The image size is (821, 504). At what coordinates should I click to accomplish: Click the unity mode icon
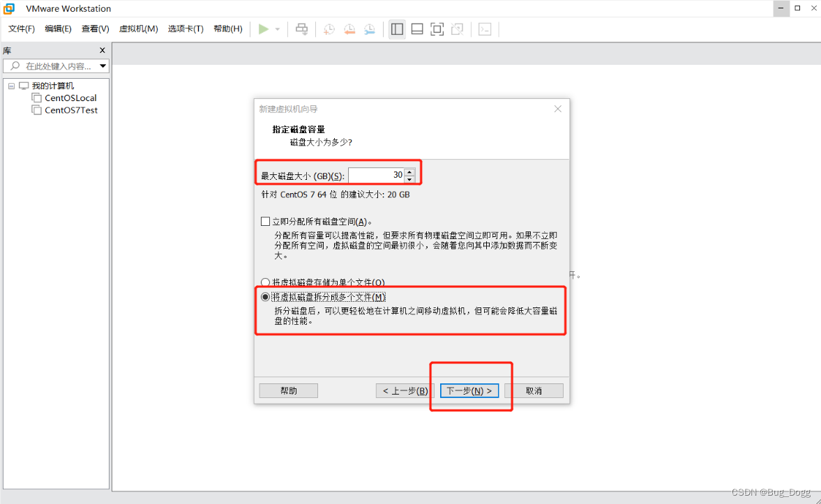click(457, 29)
